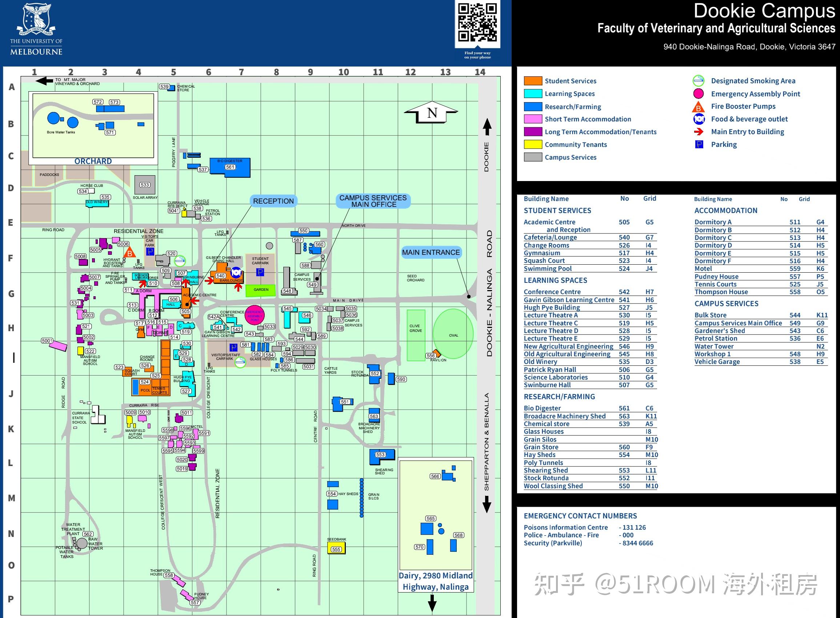The width and height of the screenshot is (840, 618).
Task: Click the black arrow to Mt. Major vineyard
Action: (44, 81)
